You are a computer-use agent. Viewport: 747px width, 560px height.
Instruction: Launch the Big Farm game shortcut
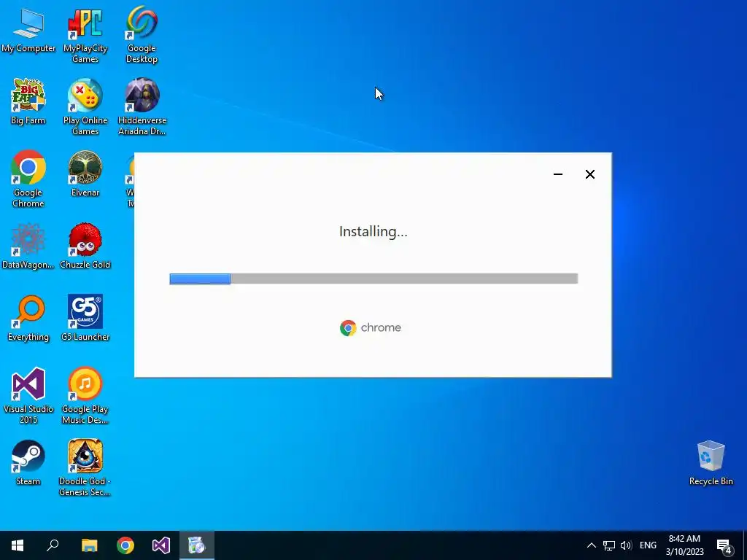28,102
